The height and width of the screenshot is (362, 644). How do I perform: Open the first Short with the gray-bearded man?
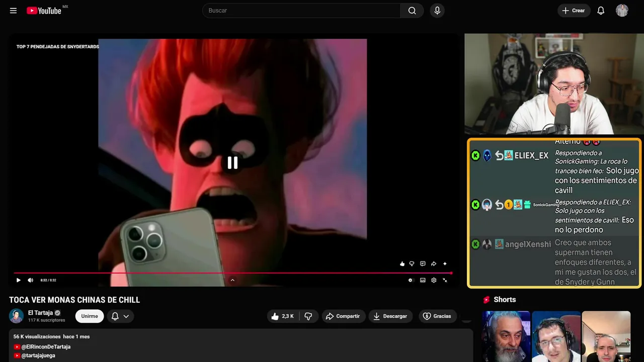click(506, 336)
